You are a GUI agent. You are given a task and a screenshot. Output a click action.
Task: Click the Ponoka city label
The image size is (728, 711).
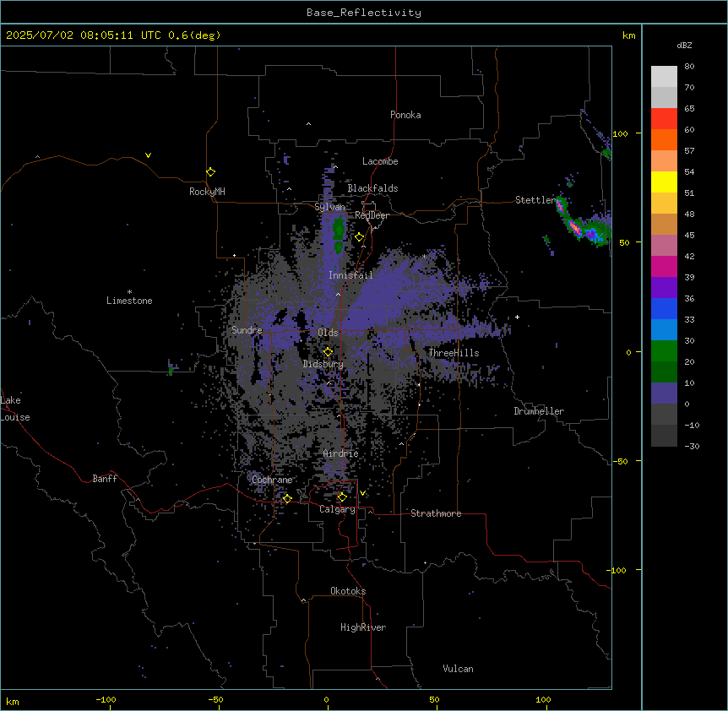(x=405, y=115)
